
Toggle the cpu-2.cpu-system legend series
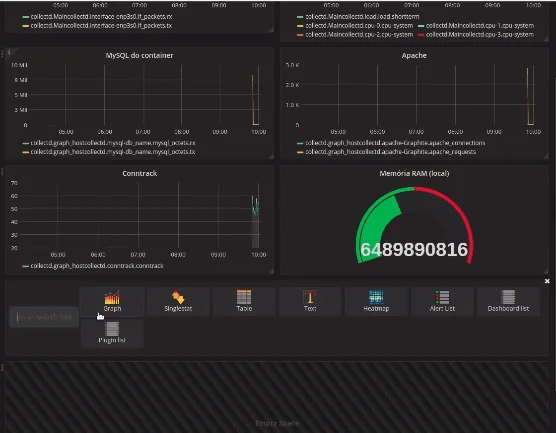click(359, 34)
